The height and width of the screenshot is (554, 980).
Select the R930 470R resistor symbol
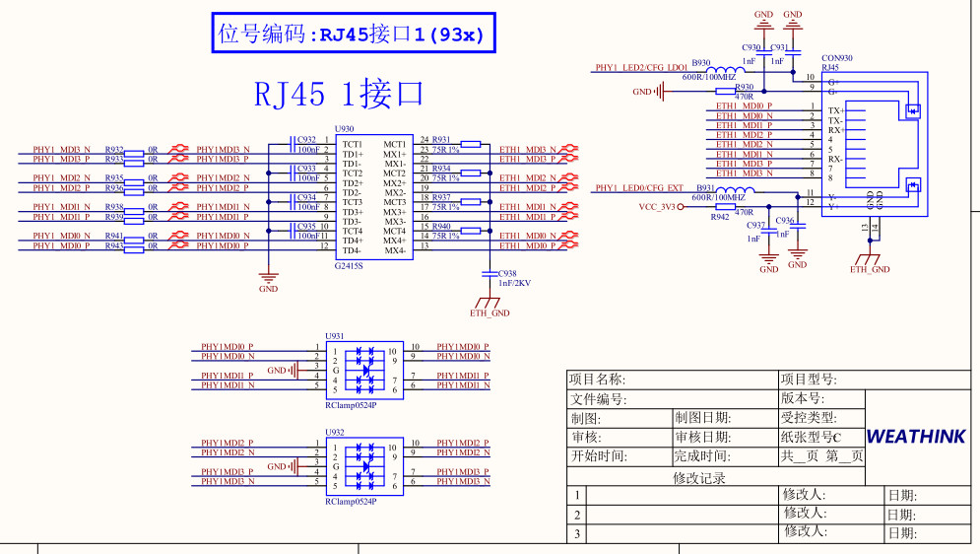[725, 92]
